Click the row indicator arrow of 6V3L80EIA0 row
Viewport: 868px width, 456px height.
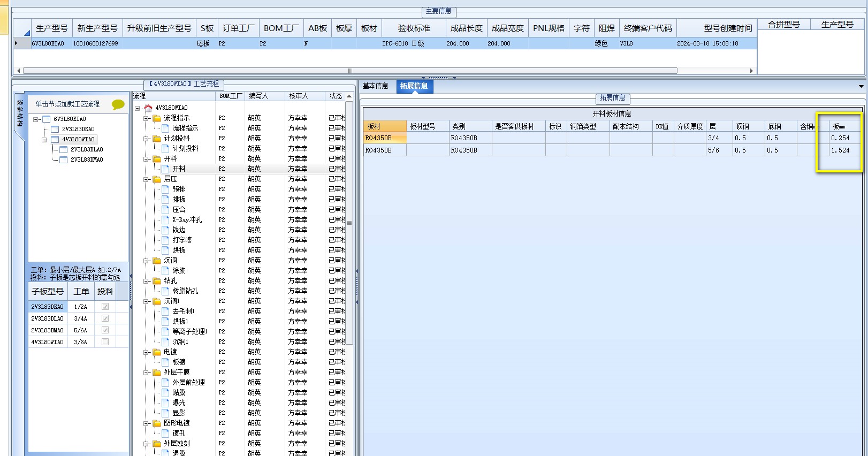tap(16, 43)
